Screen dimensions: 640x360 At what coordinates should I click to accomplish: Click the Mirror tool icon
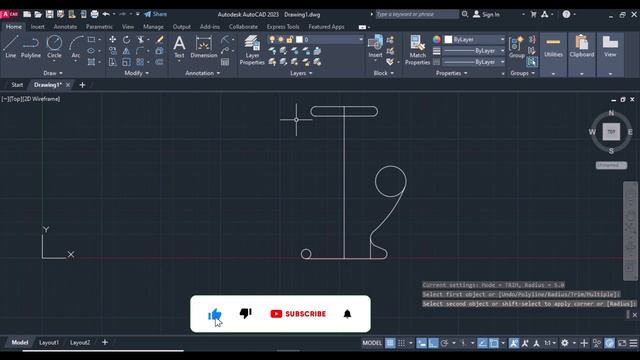tap(127, 51)
